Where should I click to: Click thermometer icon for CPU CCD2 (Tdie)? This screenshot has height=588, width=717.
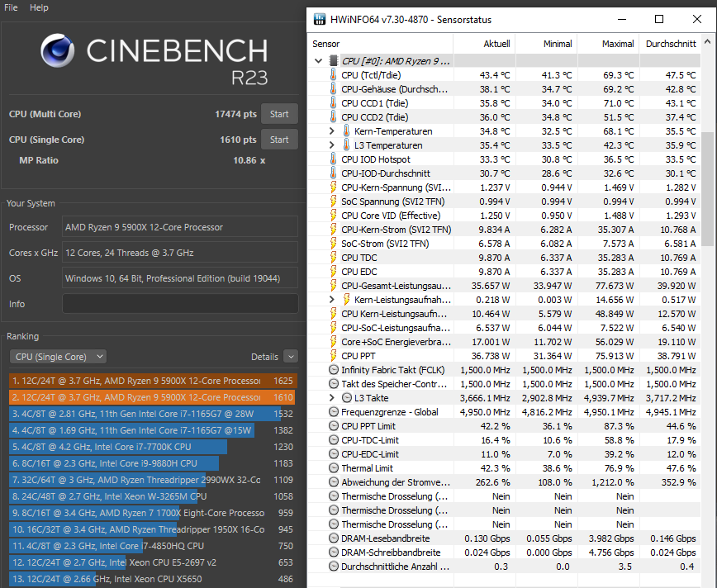(x=334, y=117)
